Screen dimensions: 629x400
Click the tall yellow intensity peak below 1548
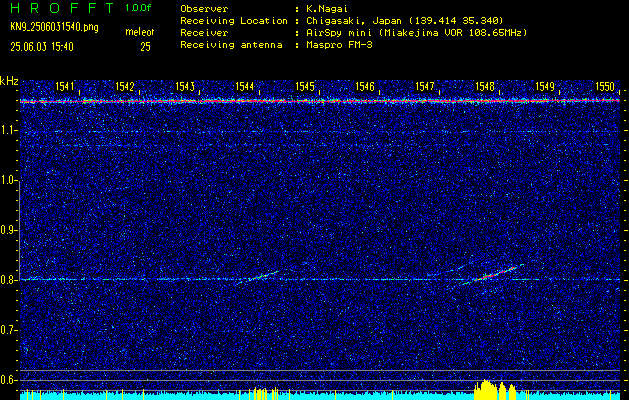pyautogui.click(x=486, y=390)
